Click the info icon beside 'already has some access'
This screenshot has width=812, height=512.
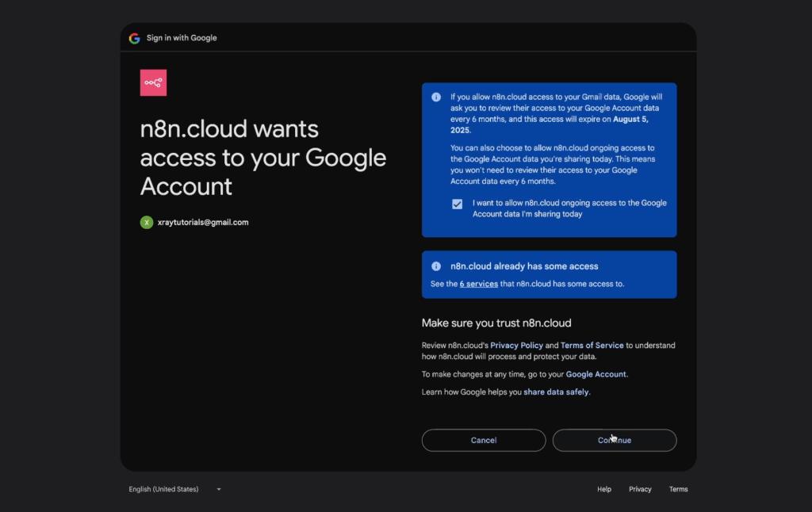[x=436, y=266]
